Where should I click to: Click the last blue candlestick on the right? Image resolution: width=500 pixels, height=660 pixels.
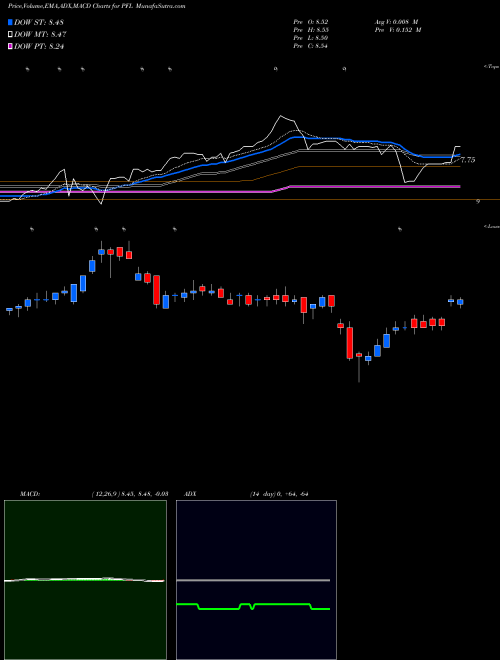pyautogui.click(x=460, y=302)
